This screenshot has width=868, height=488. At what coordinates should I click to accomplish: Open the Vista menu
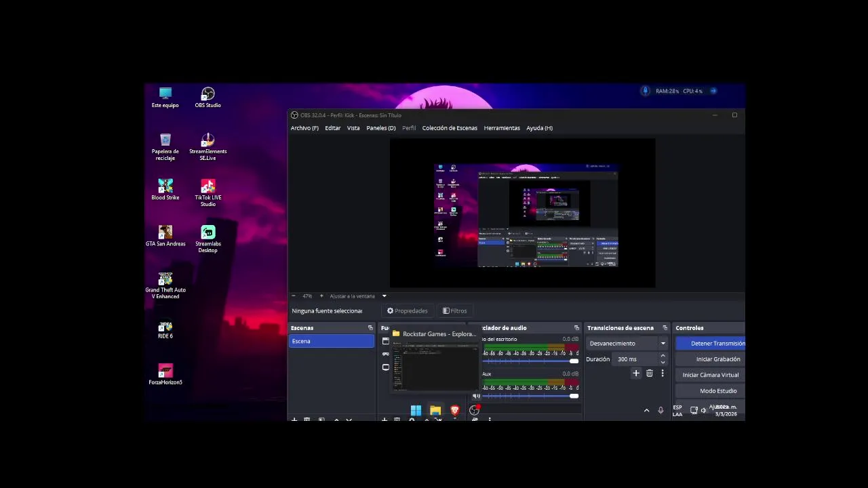(x=353, y=128)
